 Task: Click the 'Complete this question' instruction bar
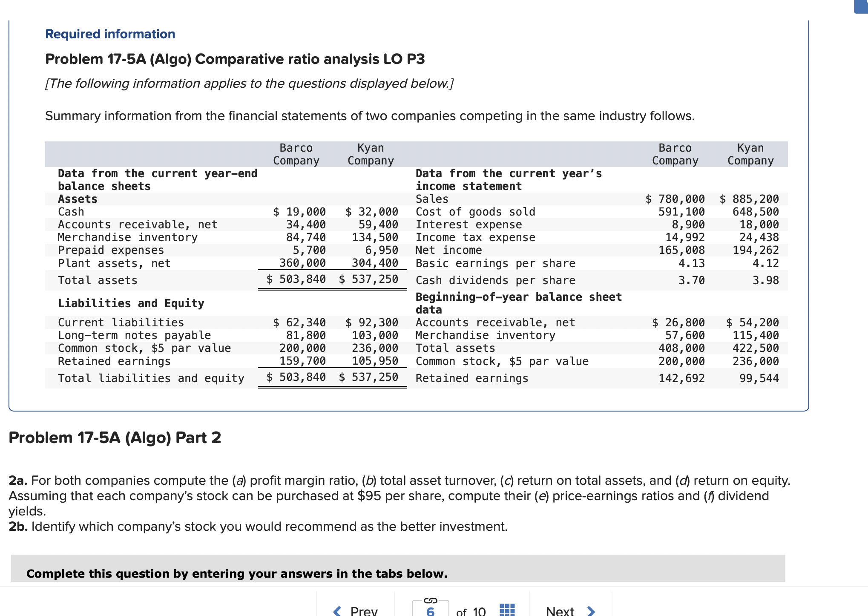click(236, 573)
